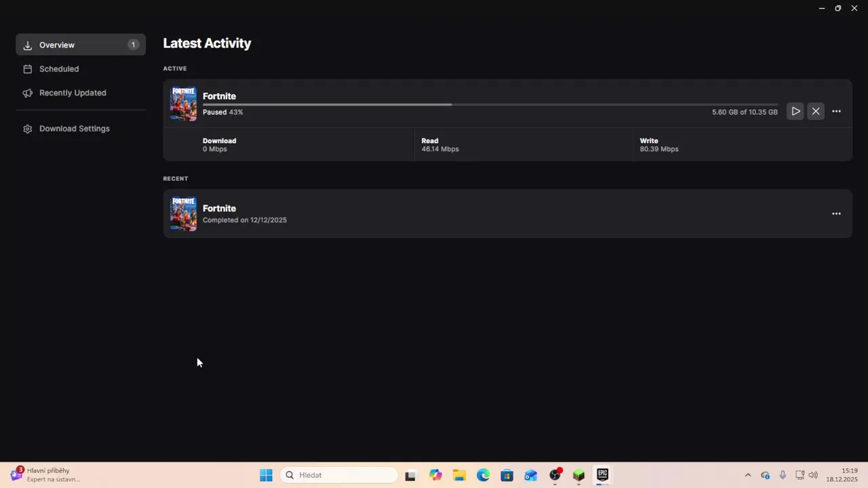Open Task View from taskbar
The height and width of the screenshot is (488, 868).
[x=410, y=475]
